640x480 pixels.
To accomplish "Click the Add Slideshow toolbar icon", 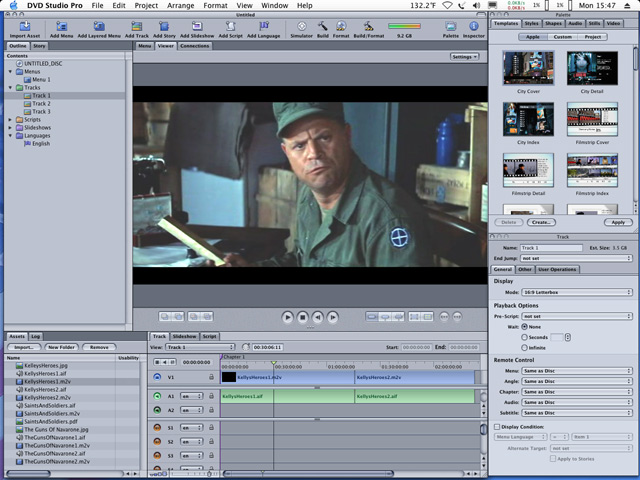I will click(197, 26).
